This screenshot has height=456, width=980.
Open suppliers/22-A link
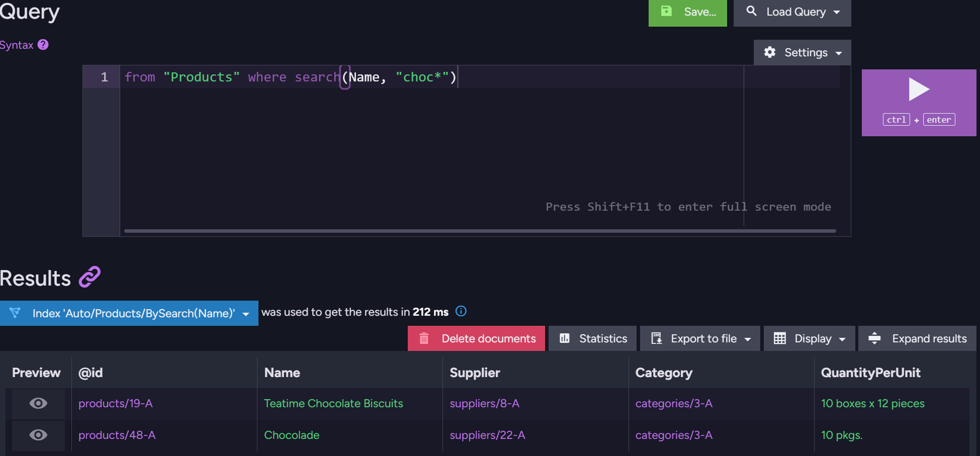[487, 435]
